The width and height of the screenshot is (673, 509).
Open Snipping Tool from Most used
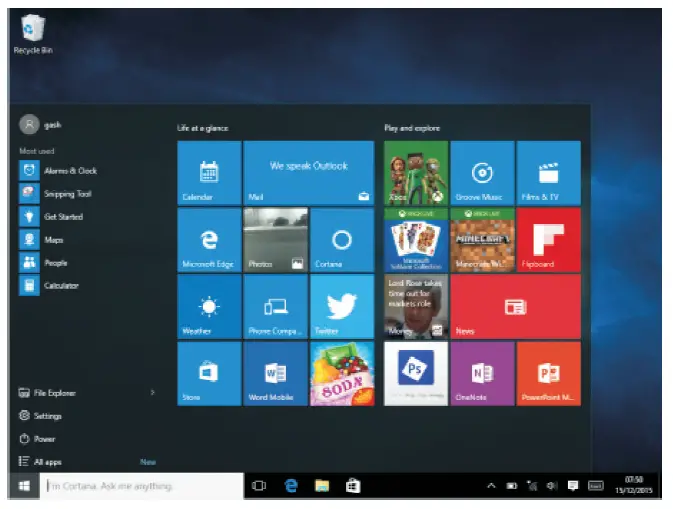[x=66, y=194]
